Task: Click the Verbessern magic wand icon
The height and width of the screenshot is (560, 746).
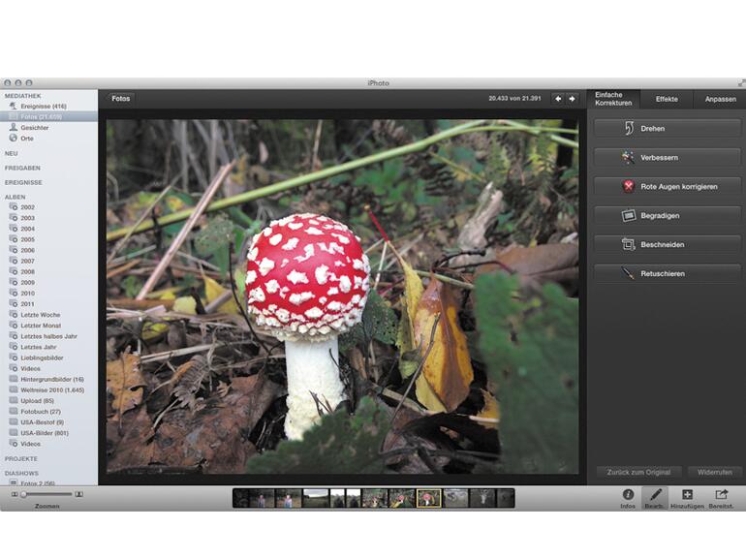Action: pyautogui.click(x=629, y=157)
